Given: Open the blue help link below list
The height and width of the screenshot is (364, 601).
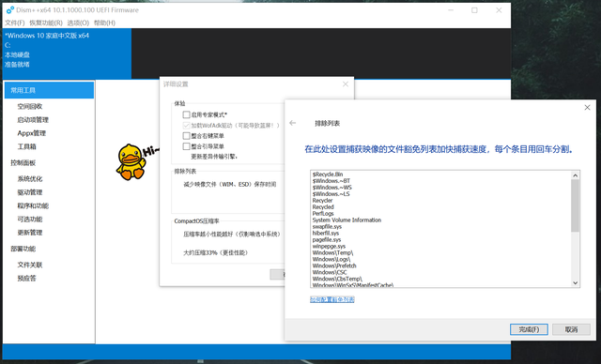Looking at the screenshot, I should click(x=331, y=299).
